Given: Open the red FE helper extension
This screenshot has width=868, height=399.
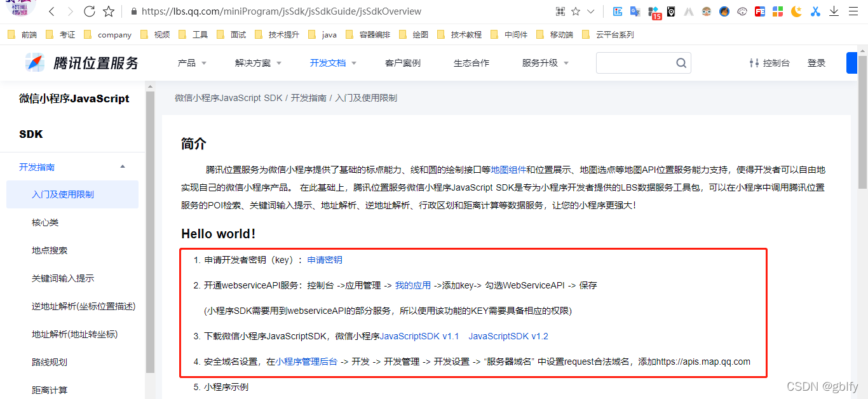Looking at the screenshot, I should coord(760,11).
